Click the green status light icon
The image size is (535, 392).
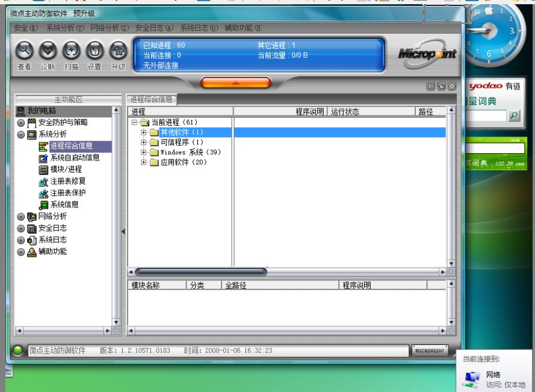pyautogui.click(x=17, y=350)
